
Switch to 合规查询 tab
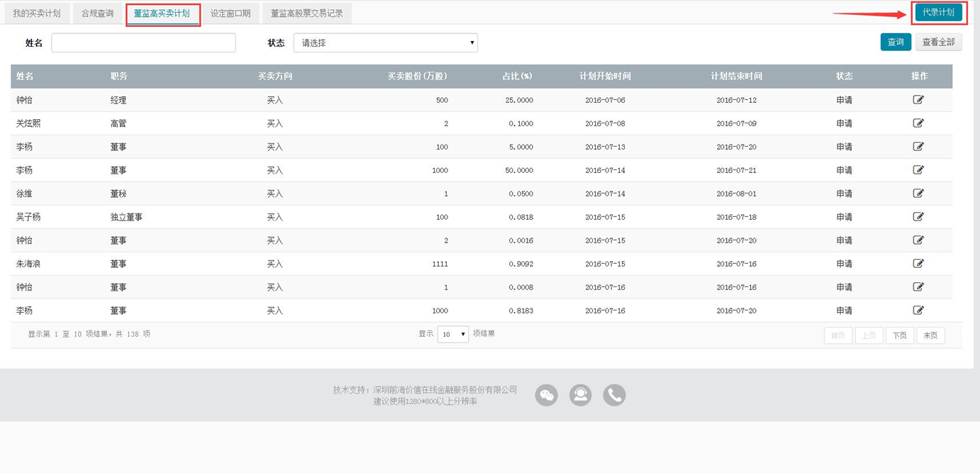pyautogui.click(x=97, y=13)
